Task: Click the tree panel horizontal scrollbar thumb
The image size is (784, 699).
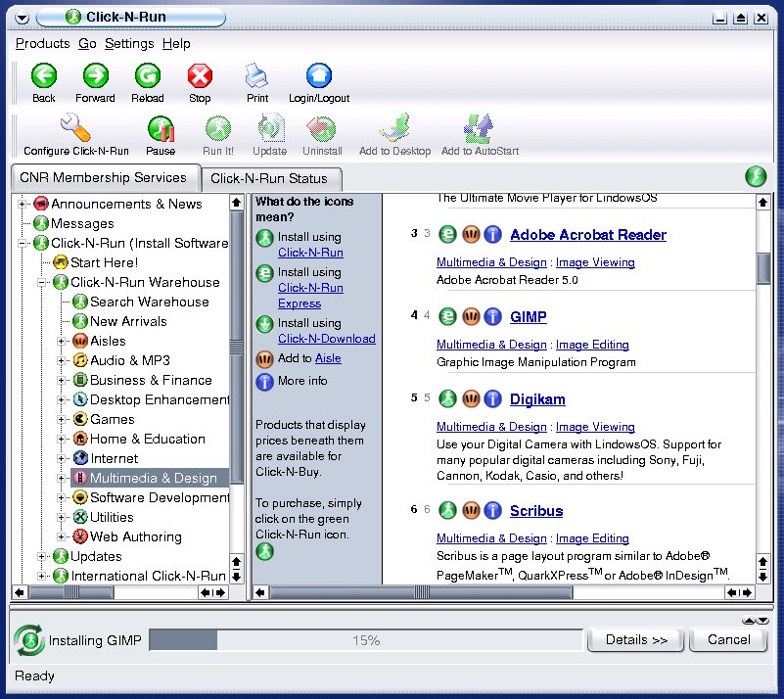Action: tap(71, 592)
